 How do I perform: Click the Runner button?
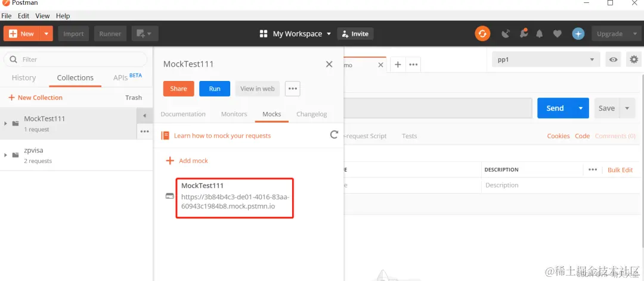(110, 34)
